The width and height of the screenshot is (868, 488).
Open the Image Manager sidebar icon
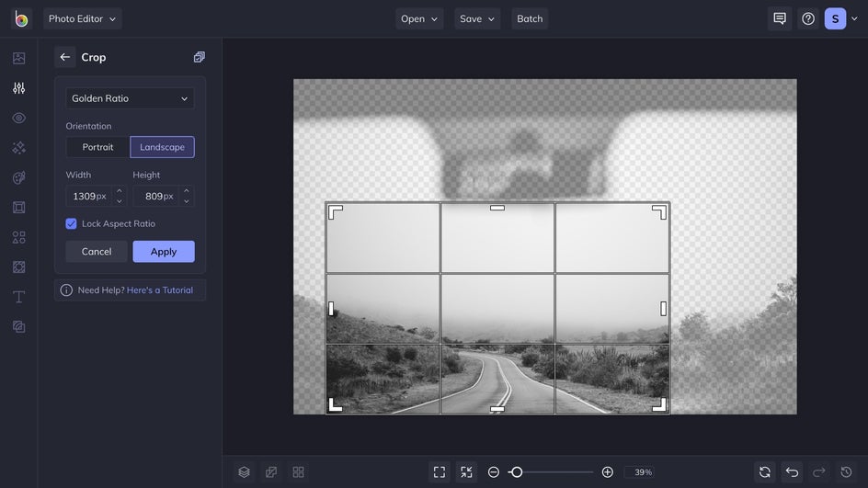(18, 58)
